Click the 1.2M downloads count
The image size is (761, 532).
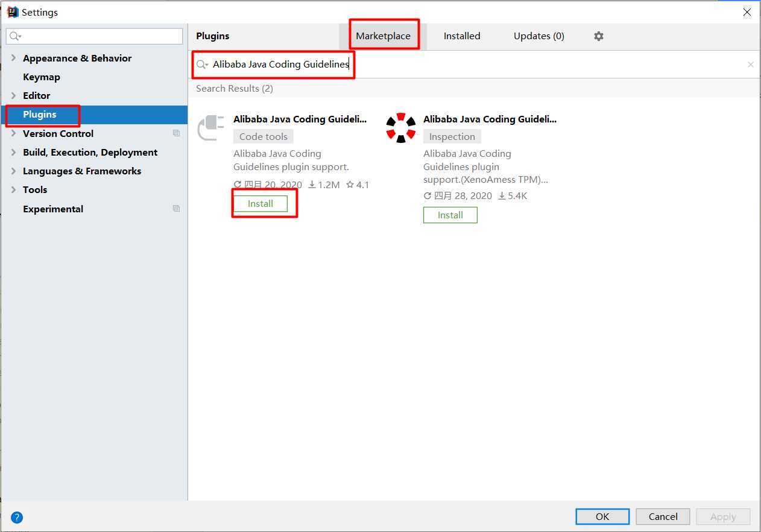coord(324,185)
